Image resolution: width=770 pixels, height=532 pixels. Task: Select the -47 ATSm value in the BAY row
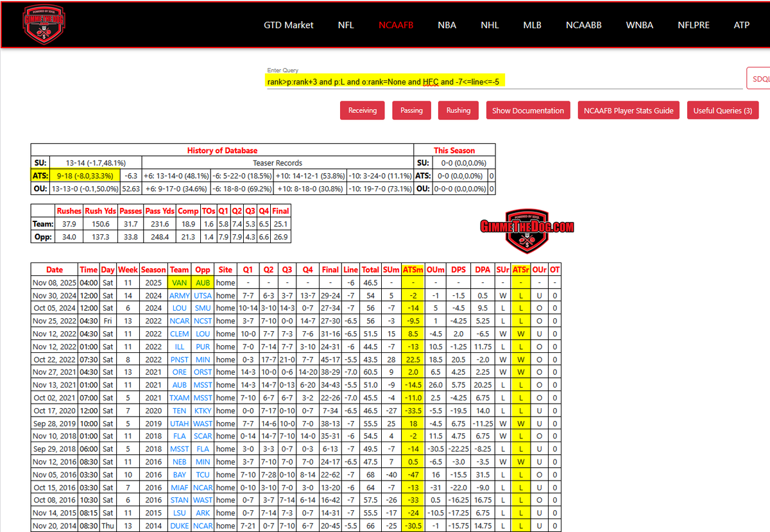tap(412, 475)
